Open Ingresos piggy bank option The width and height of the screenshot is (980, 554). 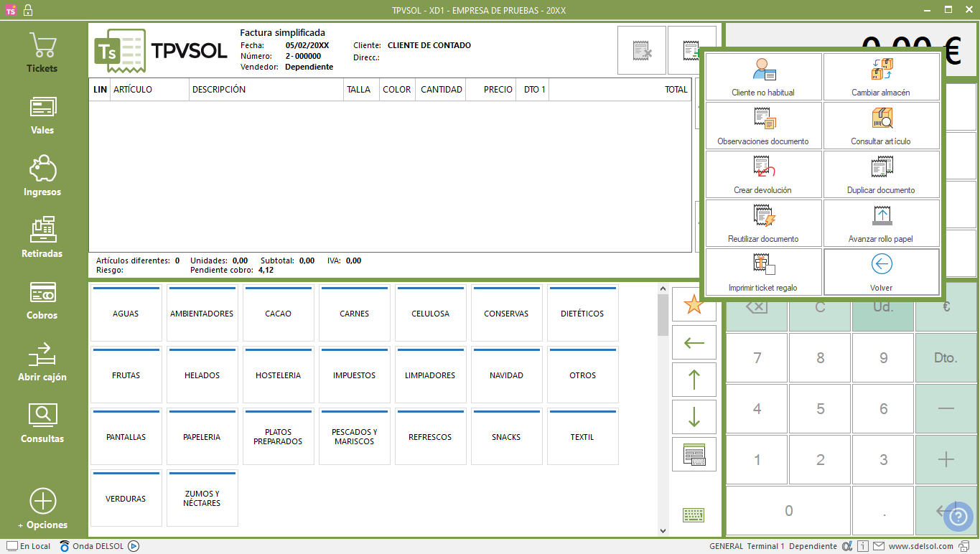coord(42,177)
